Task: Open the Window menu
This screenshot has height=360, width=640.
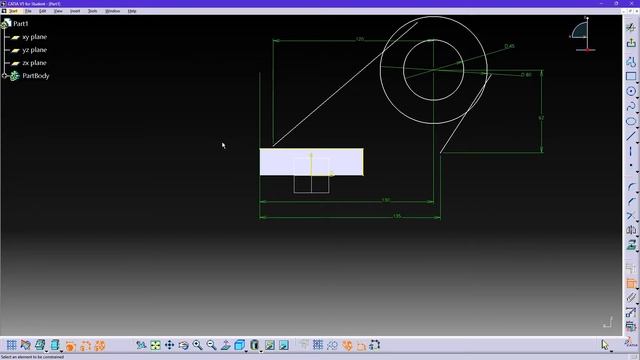Action: (x=113, y=11)
